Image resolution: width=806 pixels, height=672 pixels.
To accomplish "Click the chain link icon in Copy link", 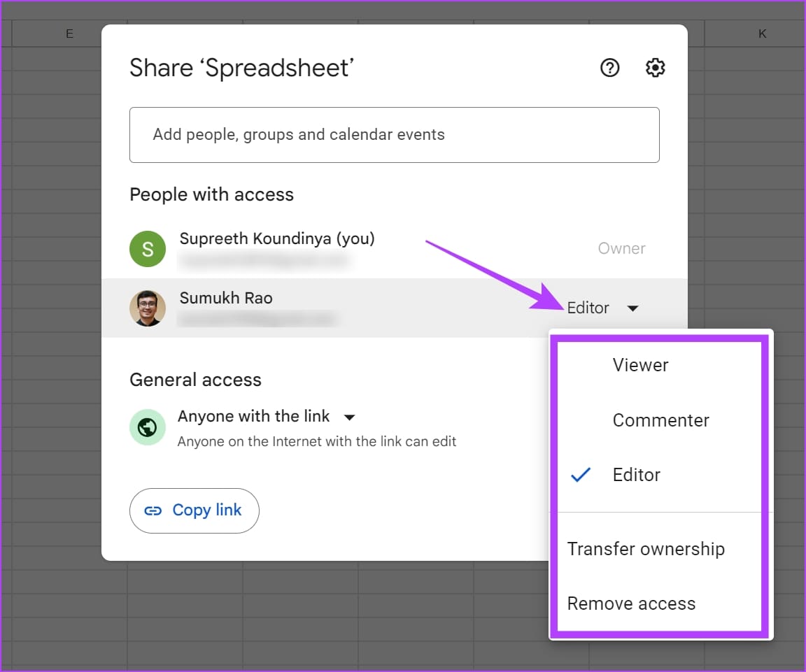I will [153, 510].
